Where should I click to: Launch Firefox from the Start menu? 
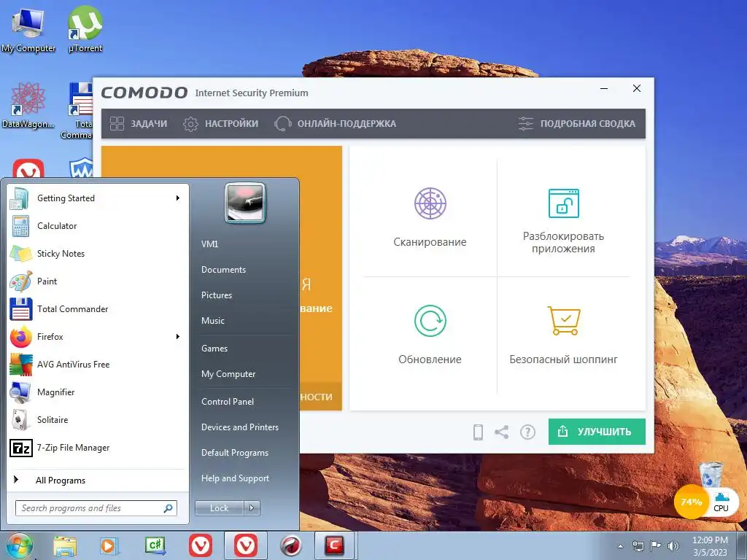(97, 337)
